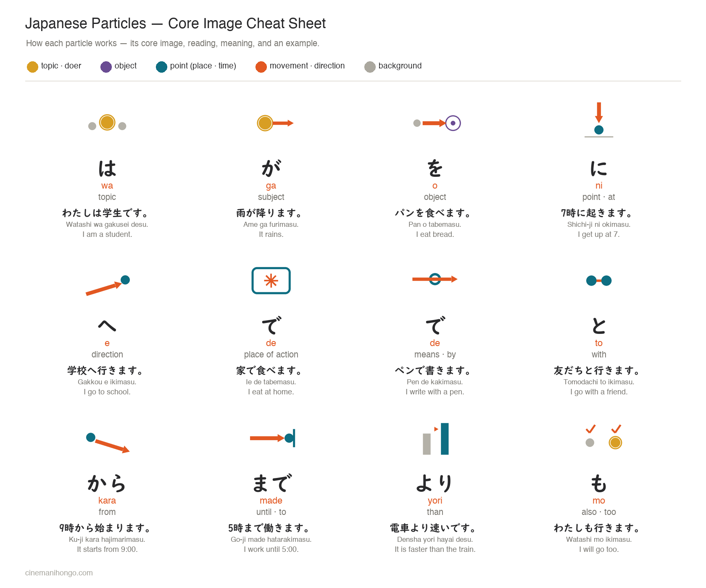Viewport: 706px width, 588px height.
Task: Click the は topic core image icon
Action: (x=107, y=123)
